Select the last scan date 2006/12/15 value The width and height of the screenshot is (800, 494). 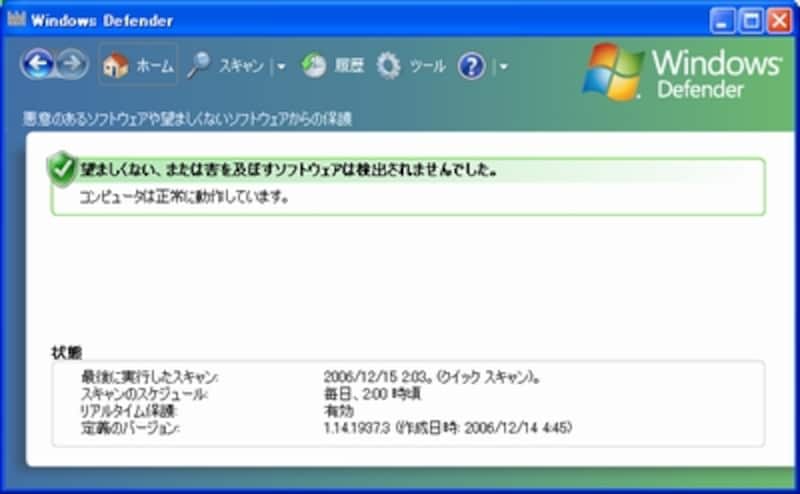[x=432, y=378]
